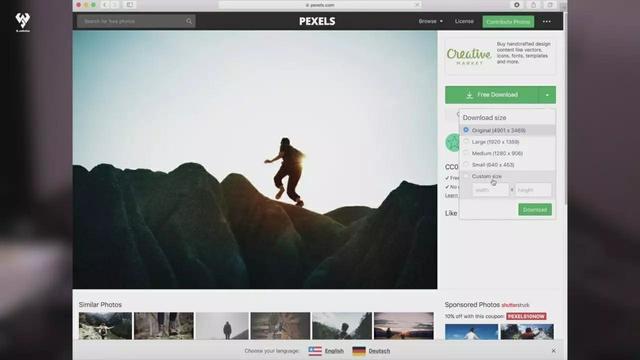This screenshot has width=640, height=360.
Task: Open the first similar photo thumbnail
Action: click(x=105, y=326)
